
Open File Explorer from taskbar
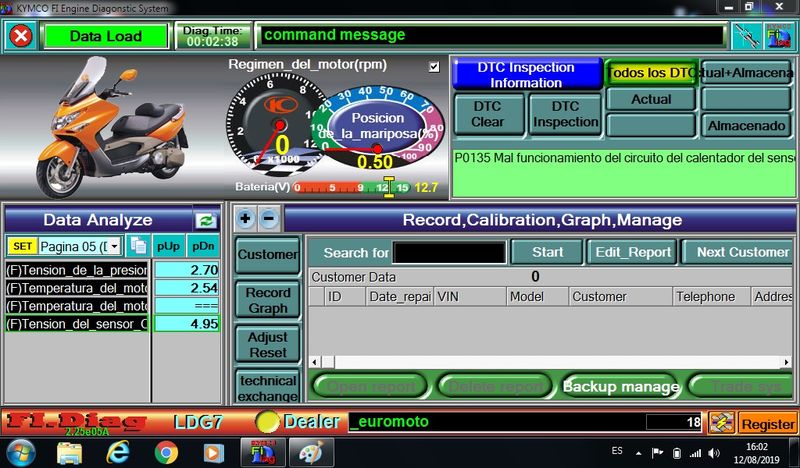69,453
